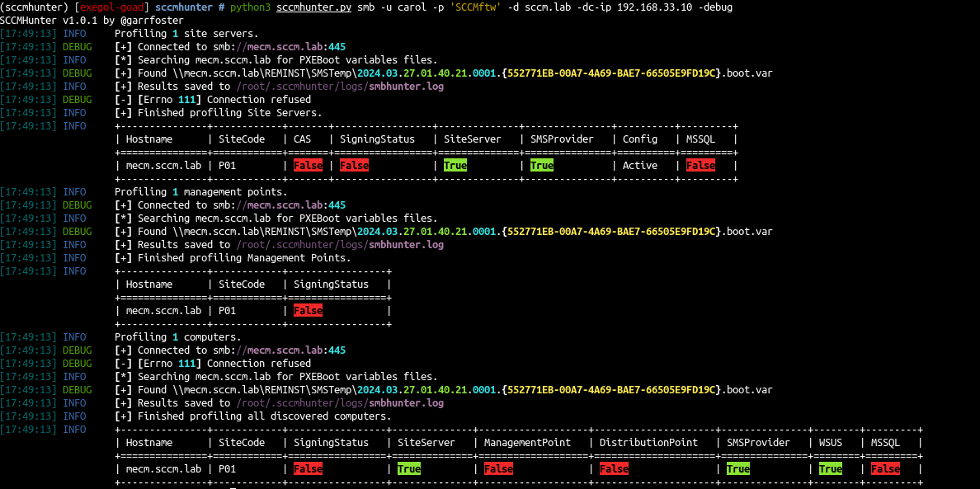Click the green True under WSUS column
The height and width of the screenshot is (489, 980).
tap(830, 468)
